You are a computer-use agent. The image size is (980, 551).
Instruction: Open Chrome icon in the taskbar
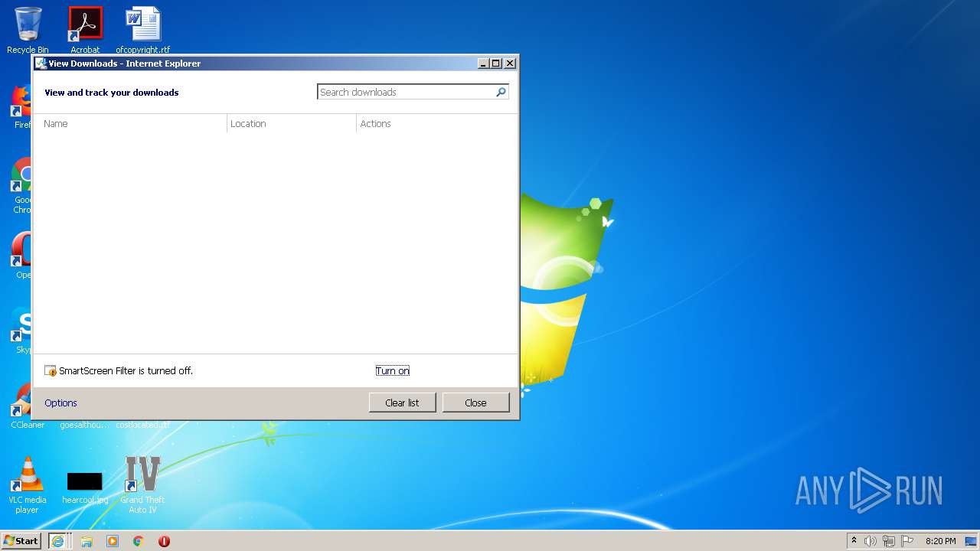[139, 541]
